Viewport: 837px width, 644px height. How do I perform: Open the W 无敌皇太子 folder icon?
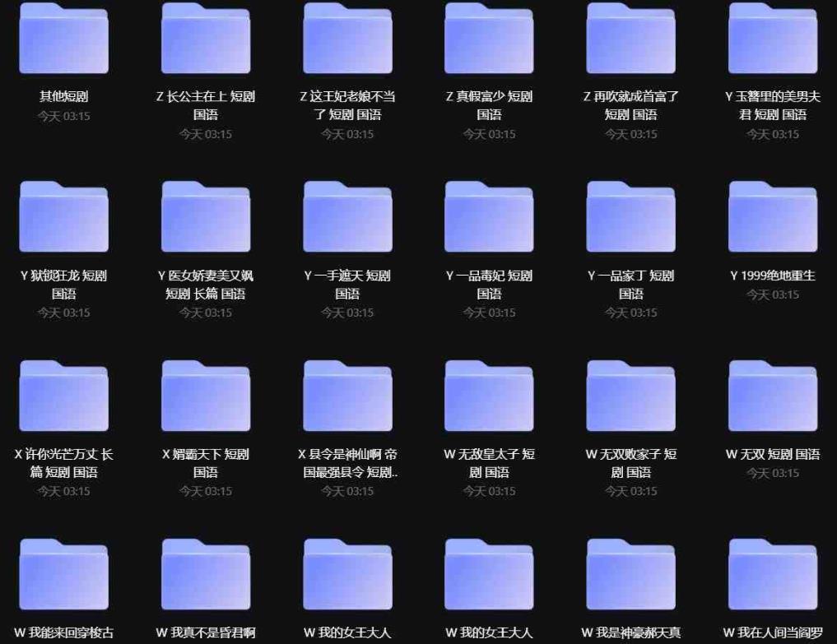point(489,396)
